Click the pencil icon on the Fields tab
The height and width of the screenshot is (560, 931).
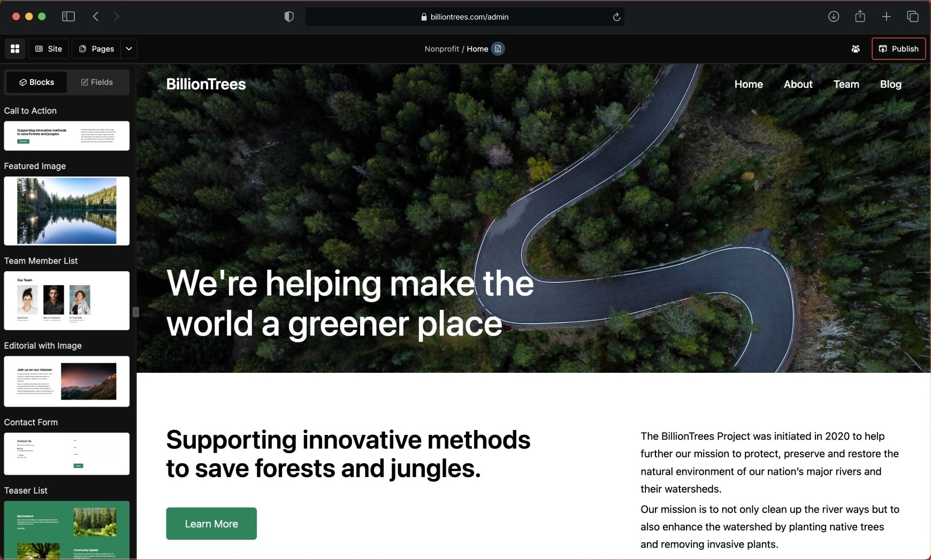coord(84,82)
